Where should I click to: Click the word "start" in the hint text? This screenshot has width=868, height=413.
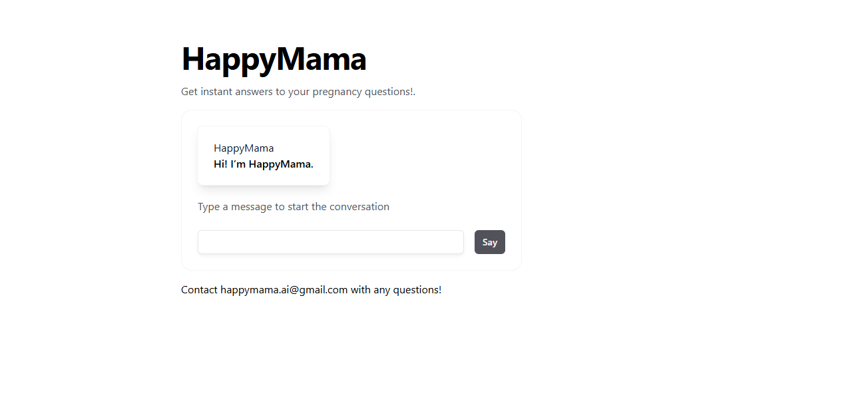299,207
